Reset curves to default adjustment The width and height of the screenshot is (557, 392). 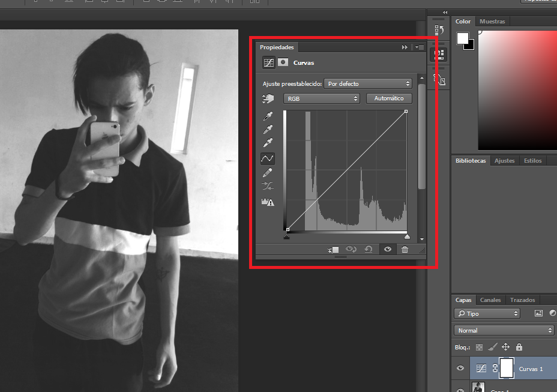click(x=369, y=250)
